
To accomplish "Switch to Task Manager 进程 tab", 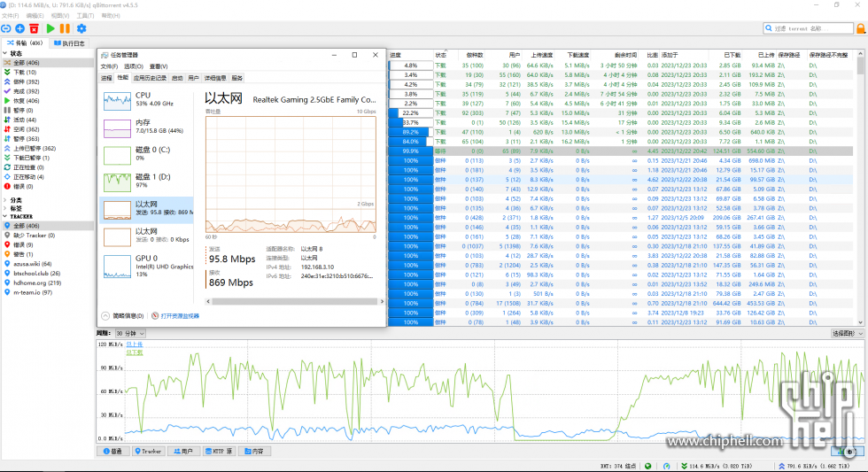I will coord(106,78).
